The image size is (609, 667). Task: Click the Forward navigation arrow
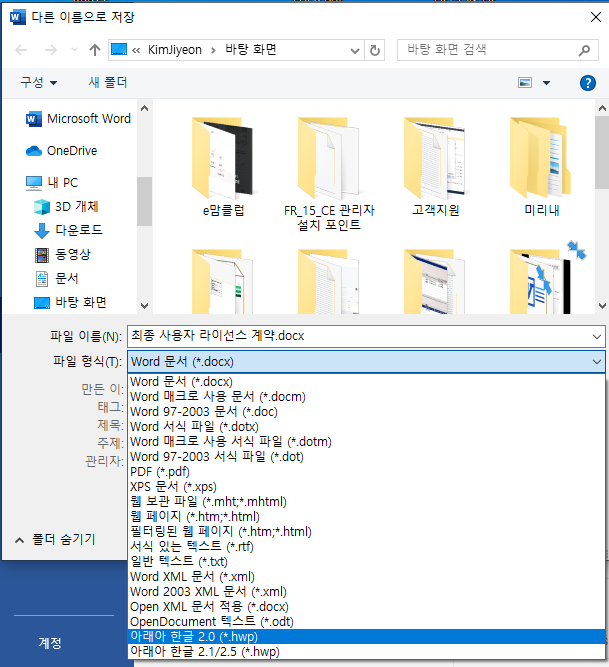(x=51, y=50)
